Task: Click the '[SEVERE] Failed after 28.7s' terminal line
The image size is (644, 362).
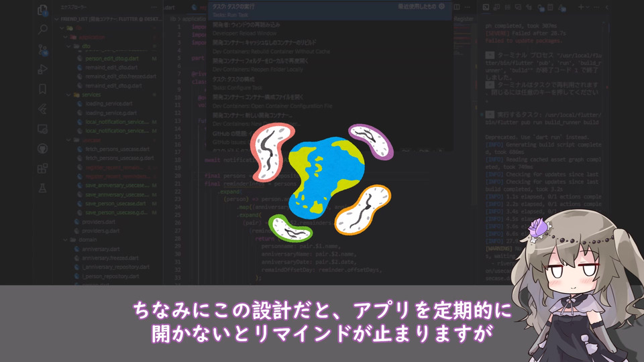Action: (525, 34)
